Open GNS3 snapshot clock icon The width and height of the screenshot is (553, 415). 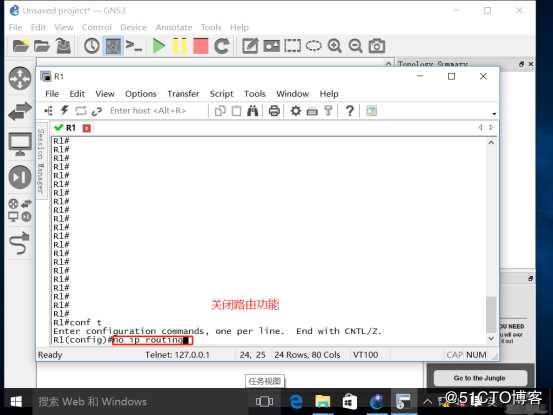(92, 46)
